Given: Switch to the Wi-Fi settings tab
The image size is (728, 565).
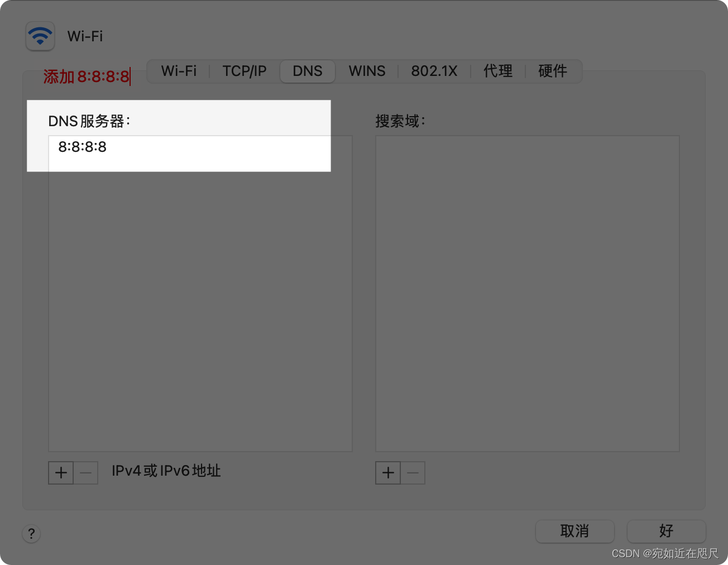Looking at the screenshot, I should click(178, 71).
